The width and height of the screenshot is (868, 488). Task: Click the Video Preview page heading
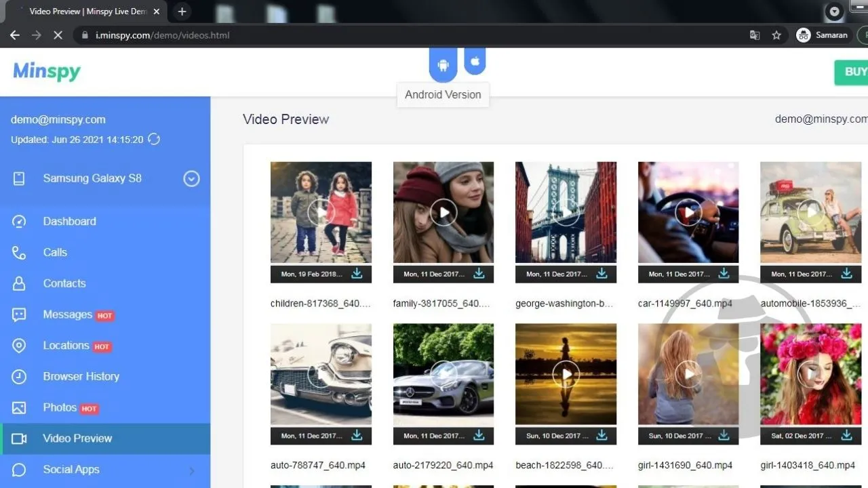point(286,119)
